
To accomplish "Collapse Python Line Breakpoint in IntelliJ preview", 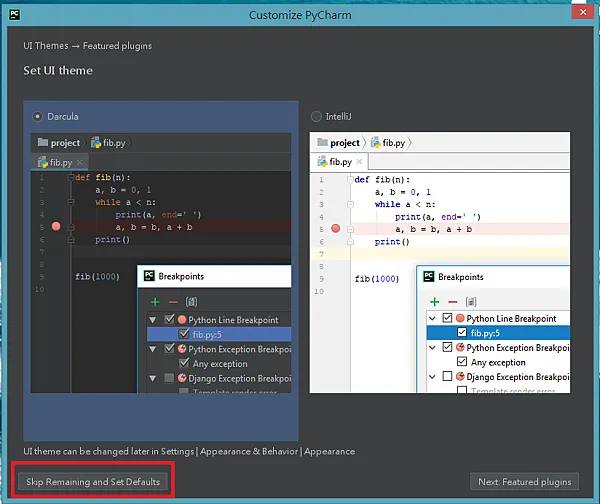I will [x=432, y=318].
